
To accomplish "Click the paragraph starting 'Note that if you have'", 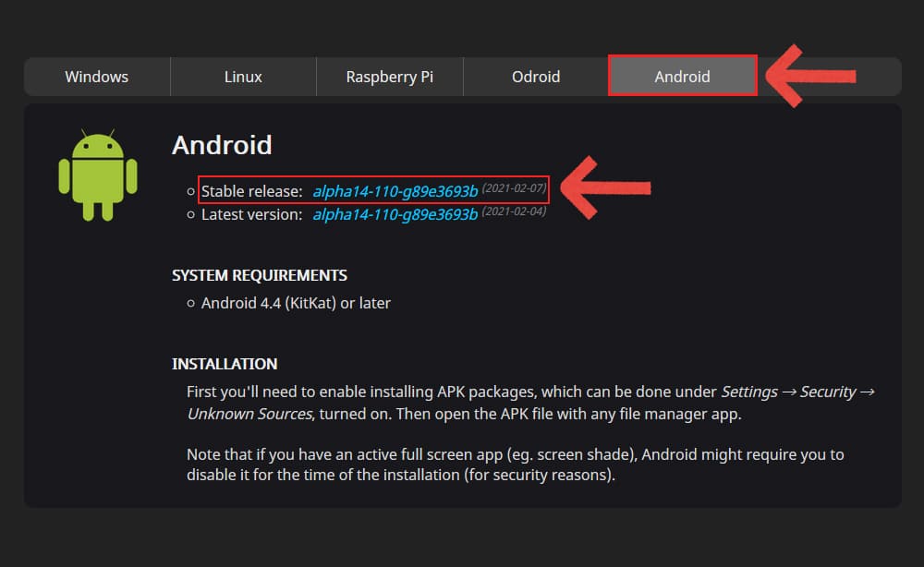I will [x=516, y=464].
